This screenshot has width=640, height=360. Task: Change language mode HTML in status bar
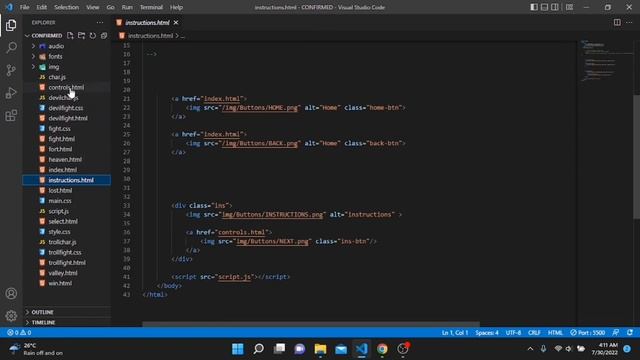pyautogui.click(x=555, y=333)
